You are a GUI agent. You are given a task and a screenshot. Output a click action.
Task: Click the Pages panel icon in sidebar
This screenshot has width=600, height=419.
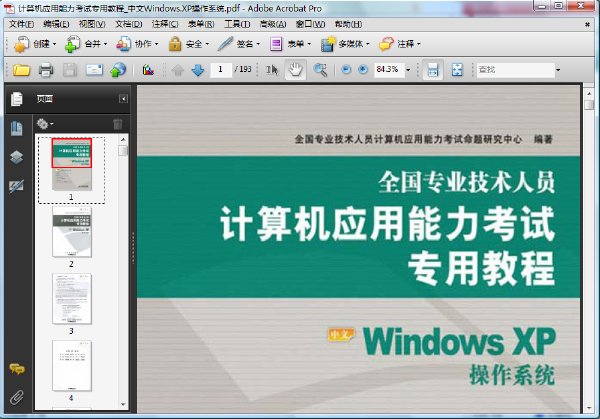[x=16, y=99]
